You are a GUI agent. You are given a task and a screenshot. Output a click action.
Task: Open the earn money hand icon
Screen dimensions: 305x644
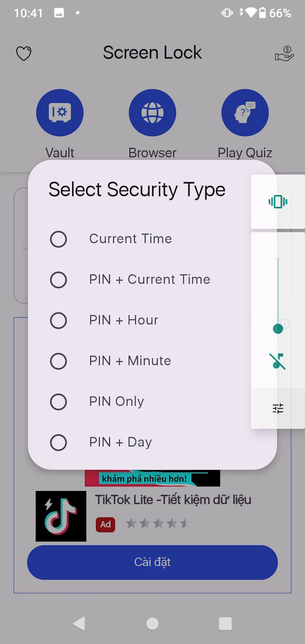point(284,53)
